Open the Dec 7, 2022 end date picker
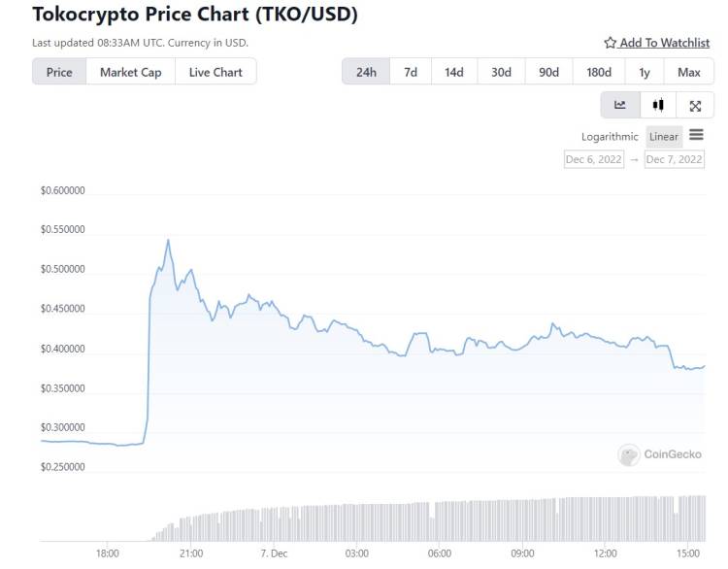This screenshot has width=728, height=569. (x=674, y=159)
